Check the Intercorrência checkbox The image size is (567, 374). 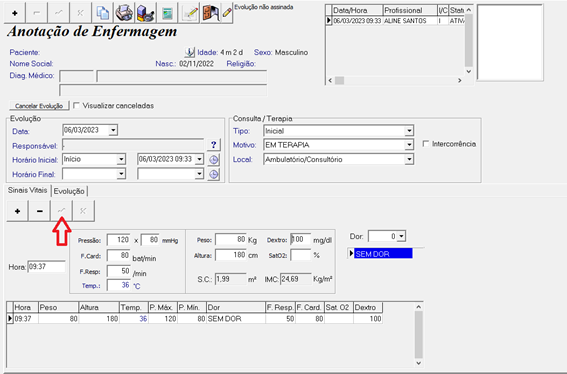(x=426, y=144)
